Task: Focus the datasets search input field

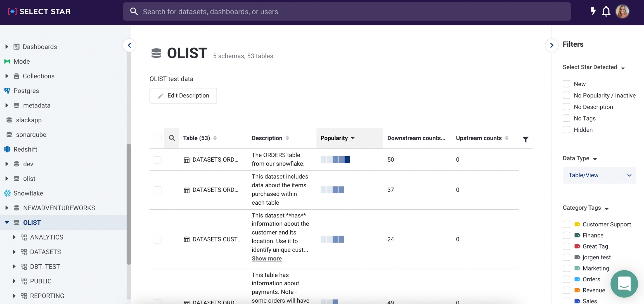Action: [347, 11]
